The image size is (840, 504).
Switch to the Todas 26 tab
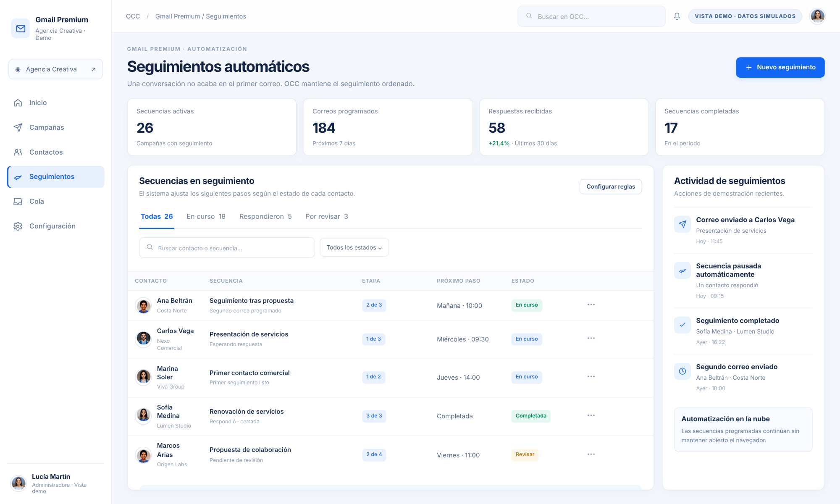157,217
